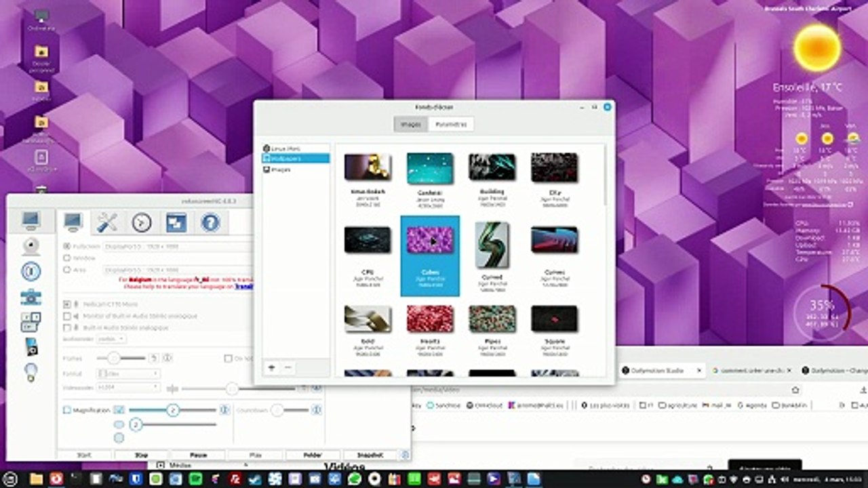Enable the Magnification checkbox
This screenshot has height=488, width=868.
click(x=66, y=410)
